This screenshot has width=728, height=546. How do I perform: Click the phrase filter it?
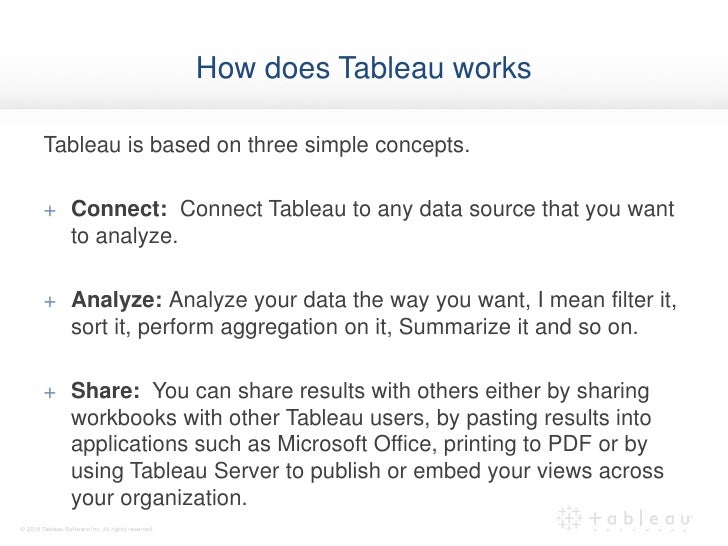tap(644, 300)
